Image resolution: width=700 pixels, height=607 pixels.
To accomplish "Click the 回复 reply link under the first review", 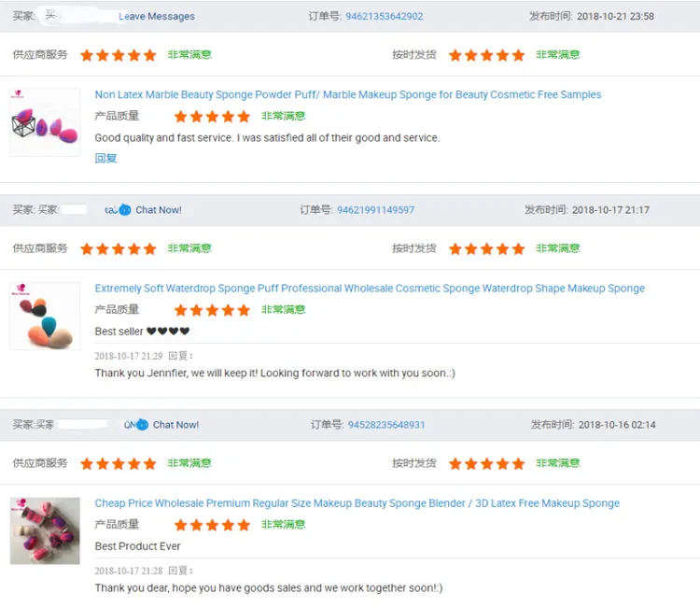I will point(106,159).
